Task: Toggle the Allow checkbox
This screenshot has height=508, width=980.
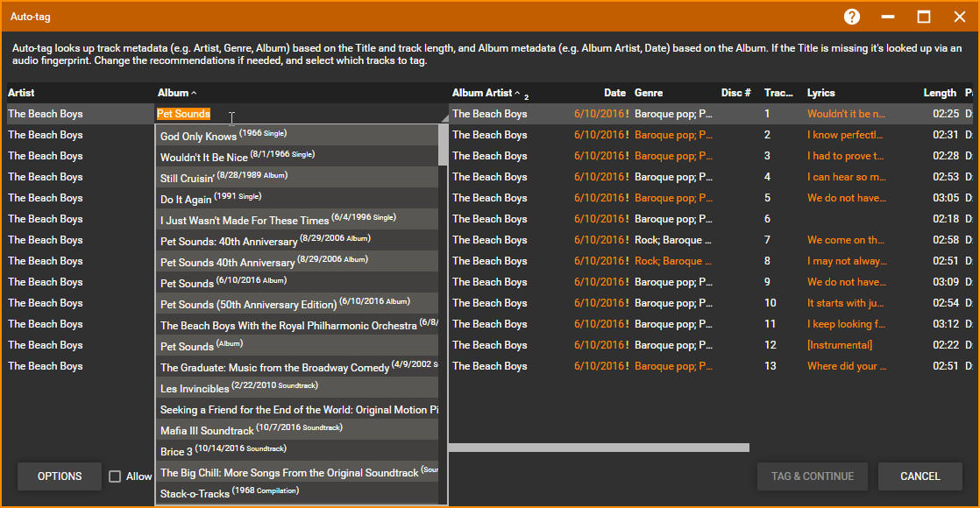Action: (115, 476)
